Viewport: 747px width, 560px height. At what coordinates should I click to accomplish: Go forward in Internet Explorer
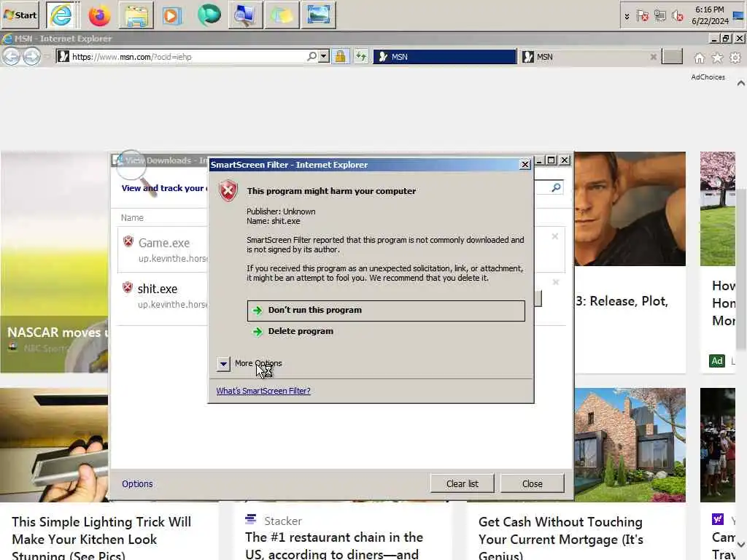pos(32,57)
